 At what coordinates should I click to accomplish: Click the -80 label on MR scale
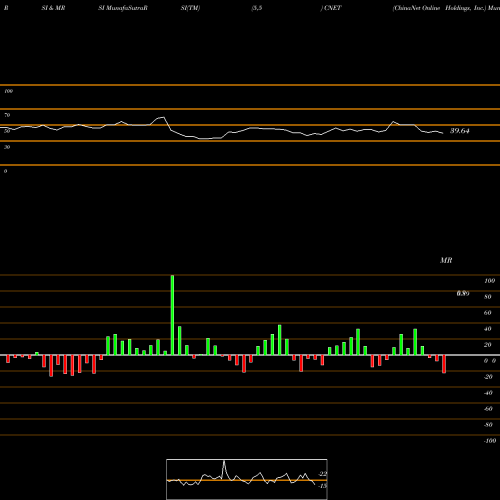coord(488,425)
